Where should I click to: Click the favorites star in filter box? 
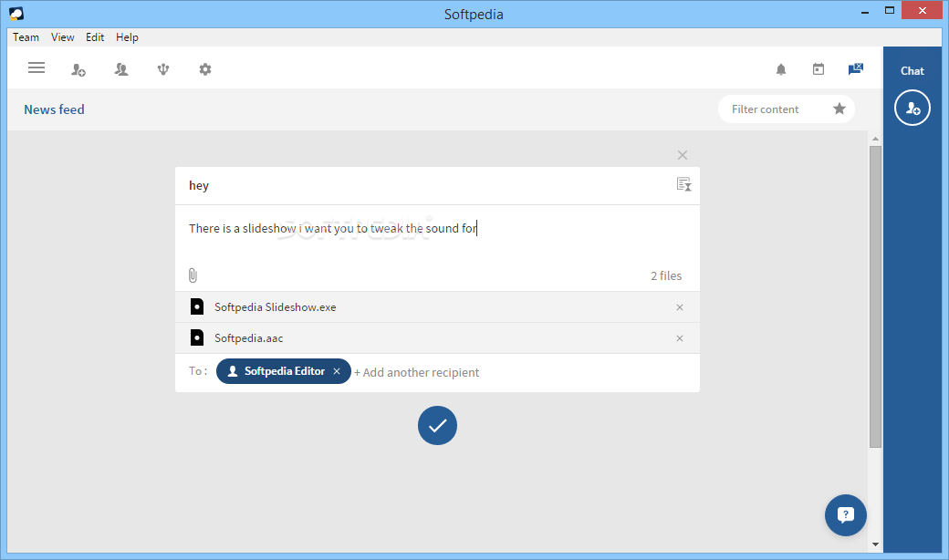tap(839, 109)
